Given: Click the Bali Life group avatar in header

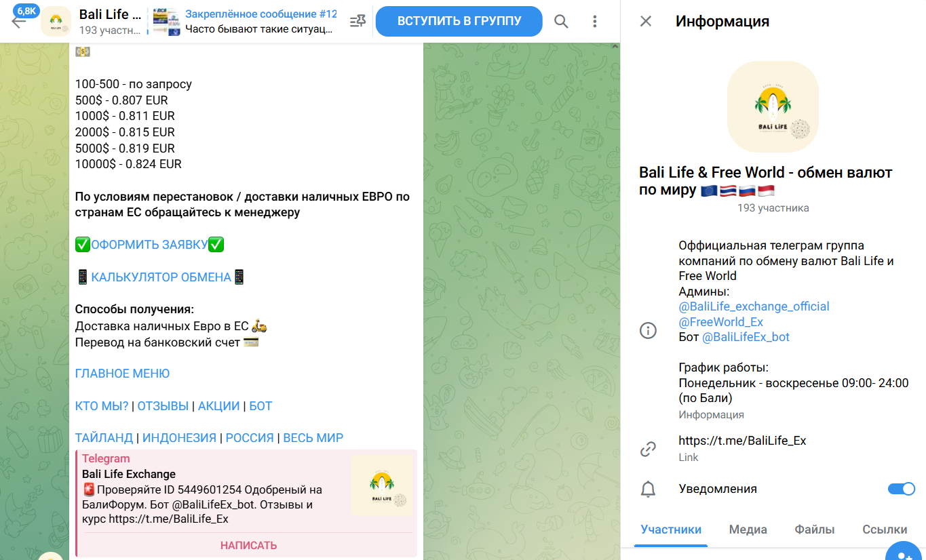Looking at the screenshot, I should point(56,22).
